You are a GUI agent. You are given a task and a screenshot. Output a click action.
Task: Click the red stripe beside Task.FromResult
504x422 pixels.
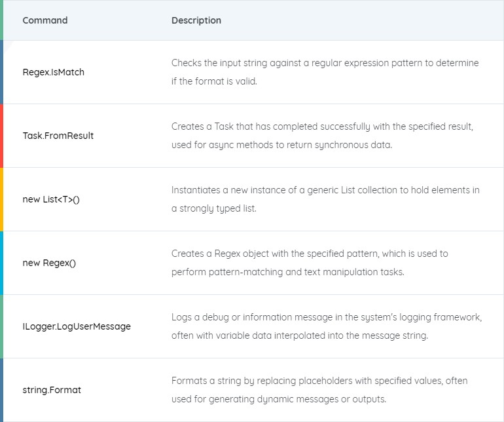(1, 136)
